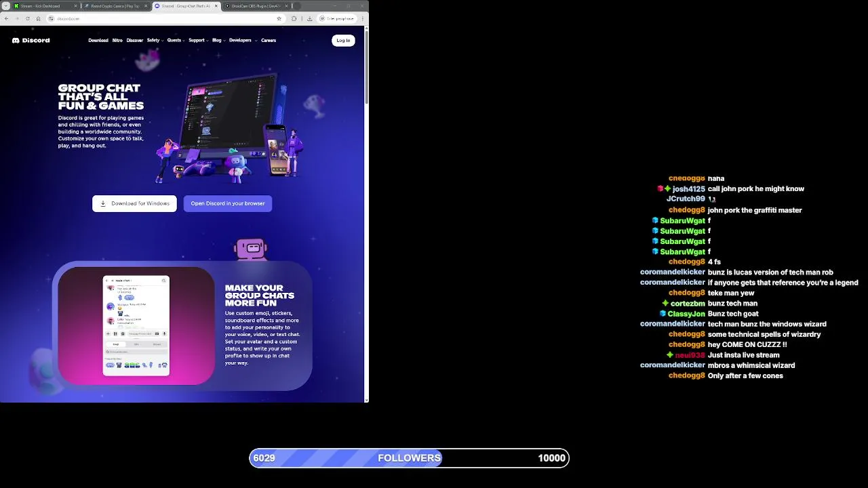Screen dimensions: 868x488
Task: Expand the Developers dropdown menu
Action: click(x=243, y=40)
